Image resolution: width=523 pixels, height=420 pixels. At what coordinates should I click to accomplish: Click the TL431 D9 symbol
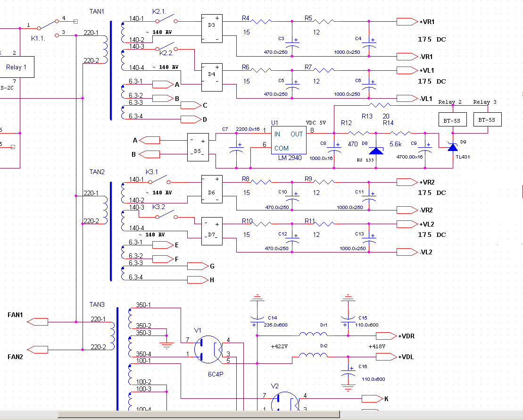[x=452, y=147]
